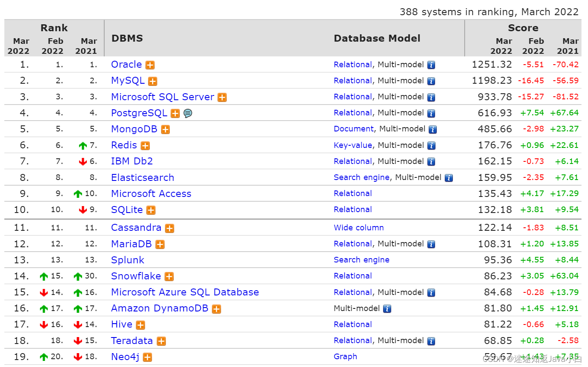Click the info icon in Microsoft SQL Server row
Screen dimensions: 588x367
431,97
